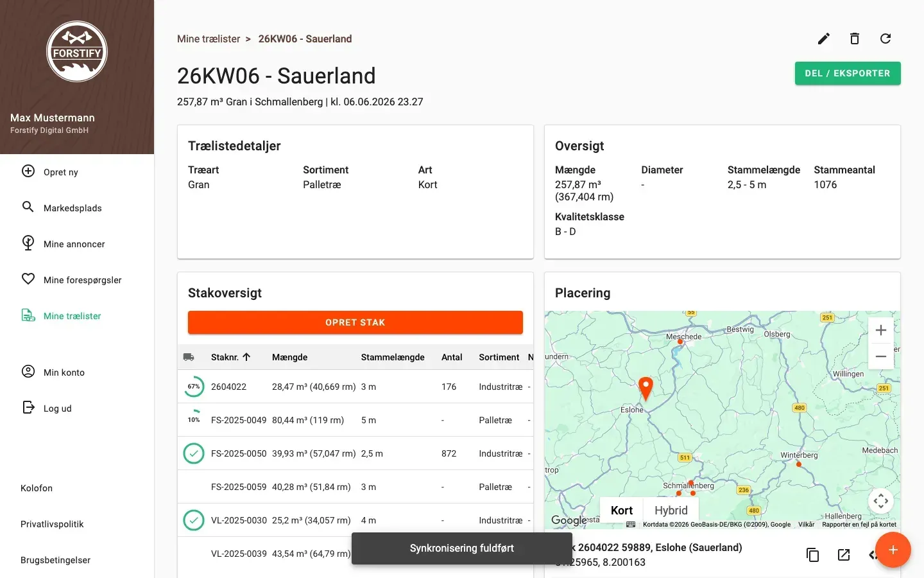Click the Sortiment column header
Screen dimensions: 924x578
[x=499, y=357]
